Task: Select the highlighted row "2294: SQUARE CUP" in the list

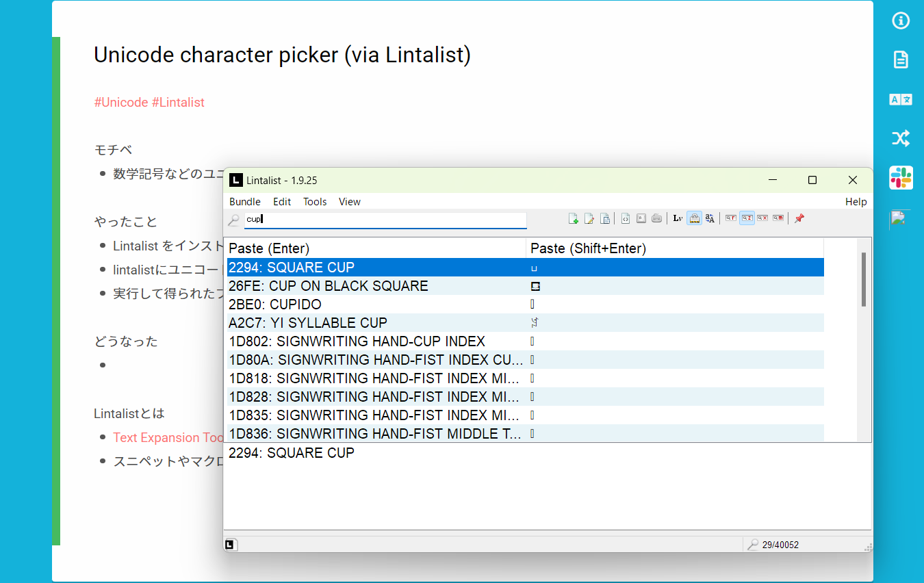Action: tap(525, 268)
